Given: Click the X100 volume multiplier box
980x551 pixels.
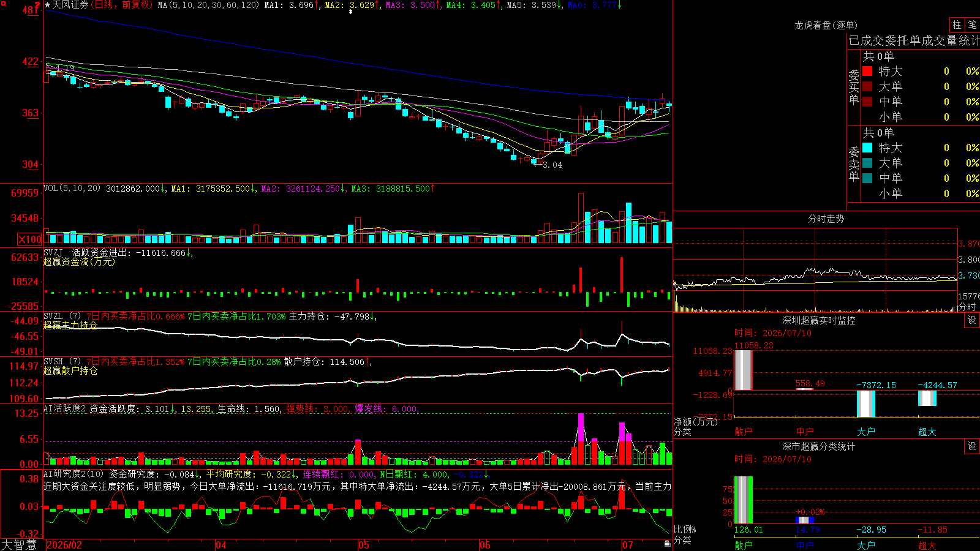Looking at the screenshot, I should pyautogui.click(x=30, y=239).
